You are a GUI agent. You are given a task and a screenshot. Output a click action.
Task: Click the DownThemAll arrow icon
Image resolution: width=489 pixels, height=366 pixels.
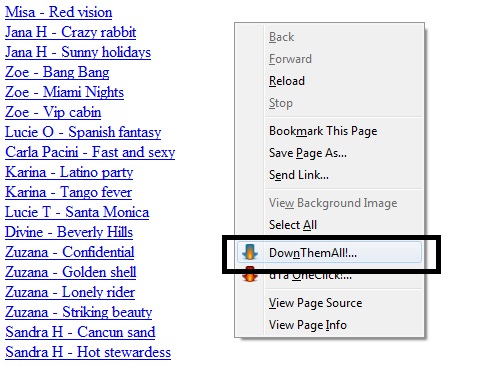[x=250, y=252]
